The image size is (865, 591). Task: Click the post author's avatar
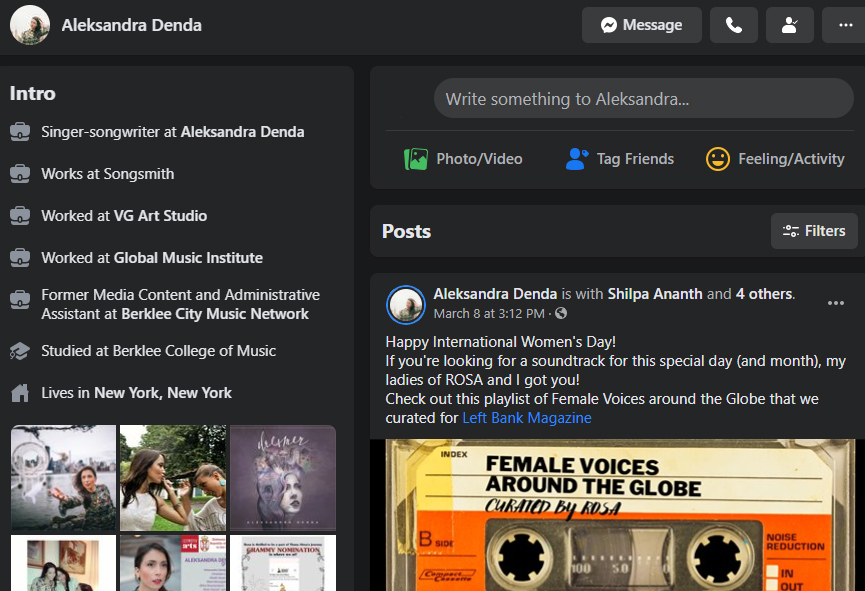click(x=407, y=304)
